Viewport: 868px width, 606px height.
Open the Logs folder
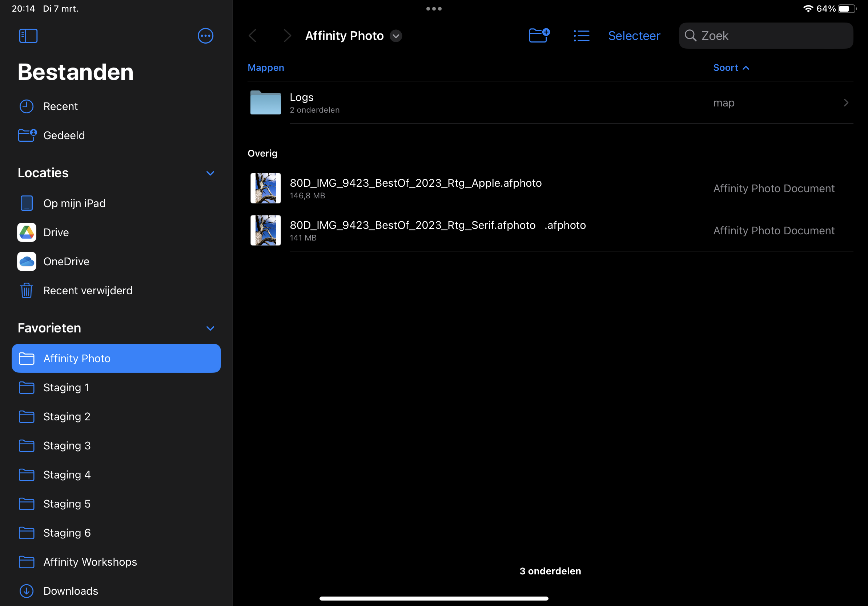(550, 102)
